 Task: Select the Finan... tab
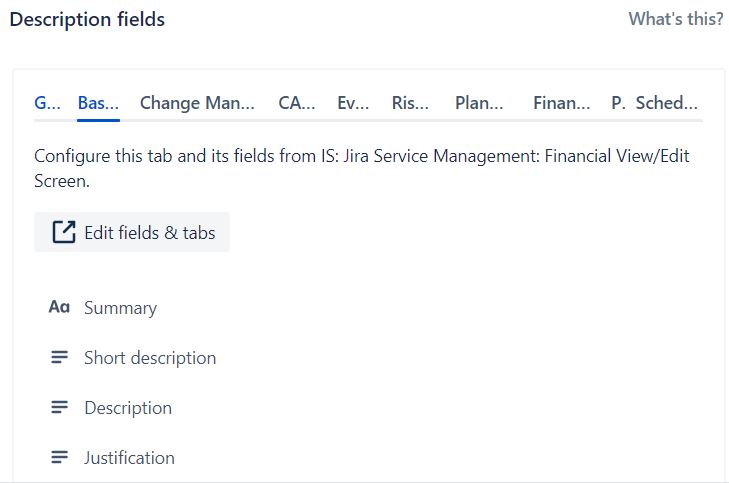coord(562,103)
